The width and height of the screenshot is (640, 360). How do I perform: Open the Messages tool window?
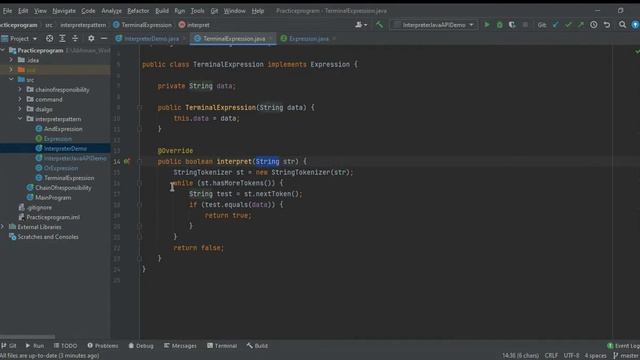180,346
